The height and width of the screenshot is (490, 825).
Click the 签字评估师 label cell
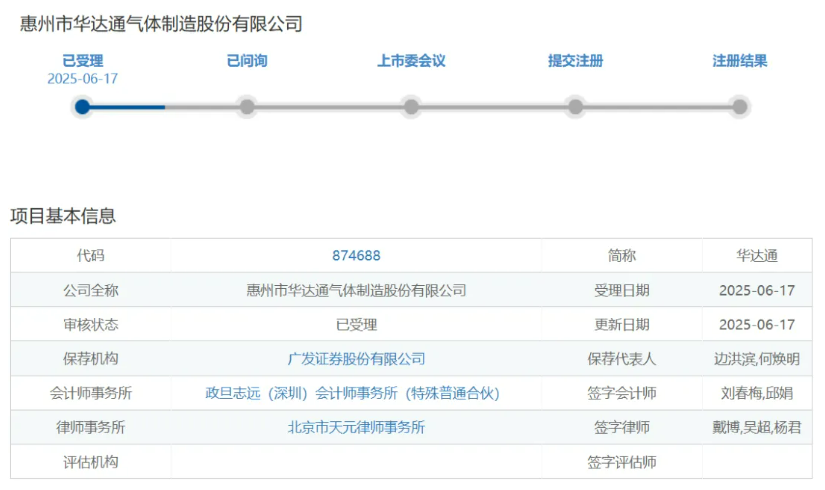click(x=621, y=462)
